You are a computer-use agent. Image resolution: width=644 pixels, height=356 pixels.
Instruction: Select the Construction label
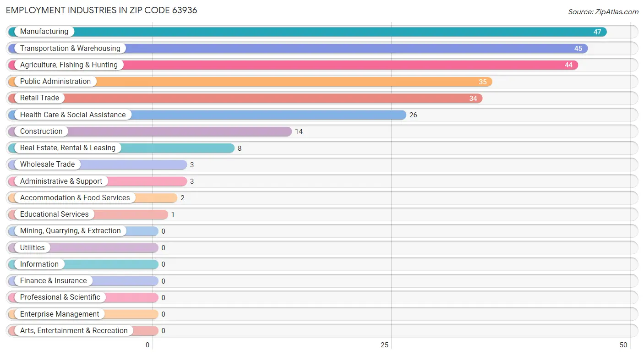point(41,131)
